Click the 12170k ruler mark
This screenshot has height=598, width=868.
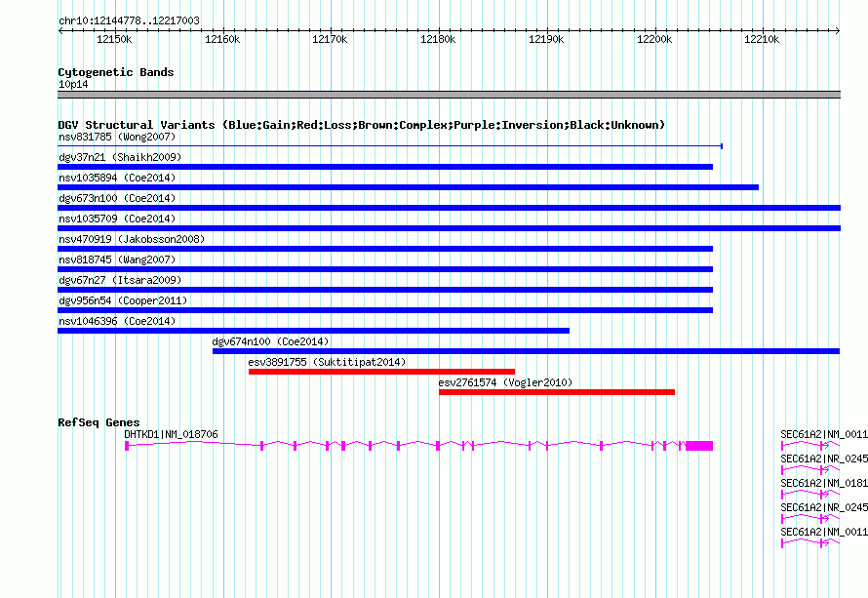point(330,39)
